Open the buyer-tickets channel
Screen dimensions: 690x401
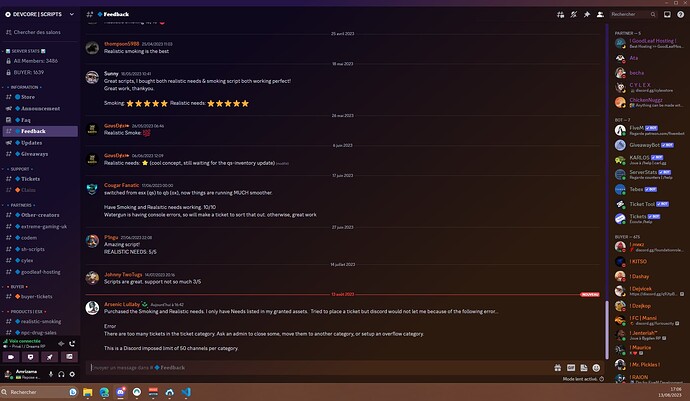coord(40,297)
